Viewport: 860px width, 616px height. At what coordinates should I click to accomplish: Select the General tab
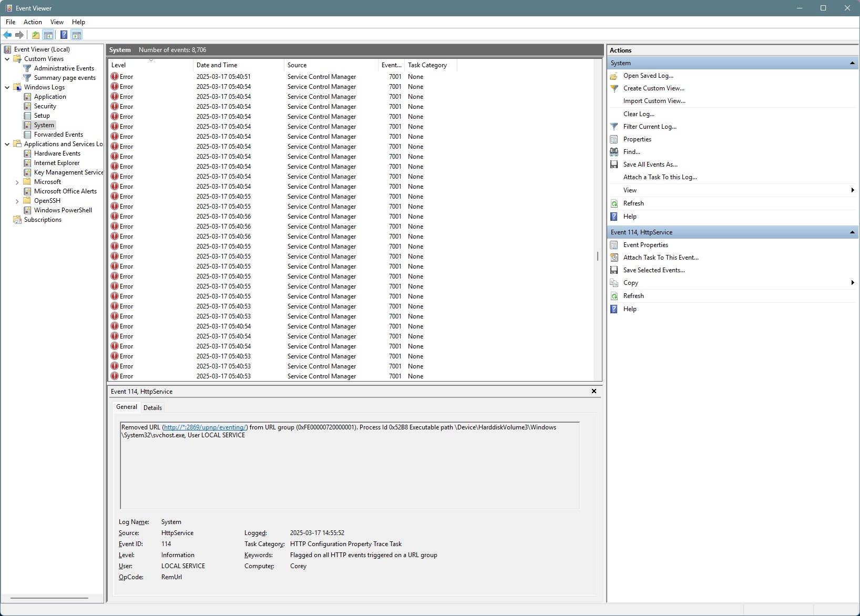click(x=127, y=407)
